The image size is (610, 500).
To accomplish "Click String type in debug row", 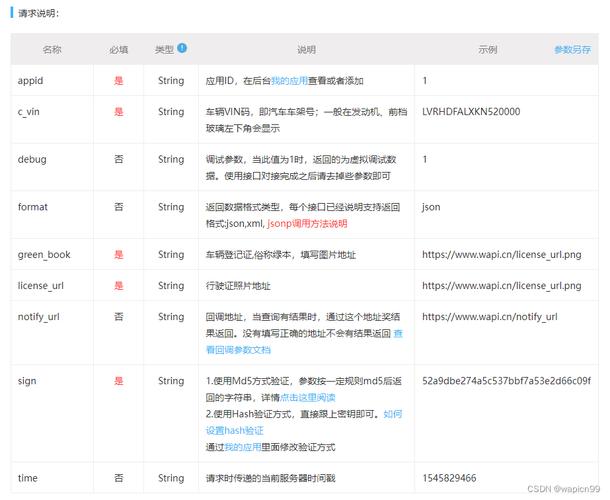I will click(171, 160).
